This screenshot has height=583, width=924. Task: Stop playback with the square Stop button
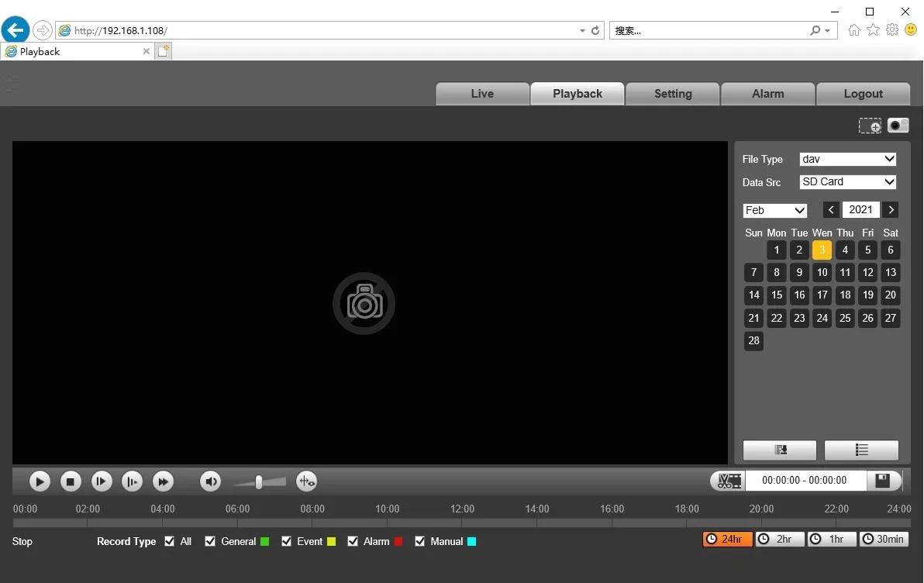click(x=71, y=481)
